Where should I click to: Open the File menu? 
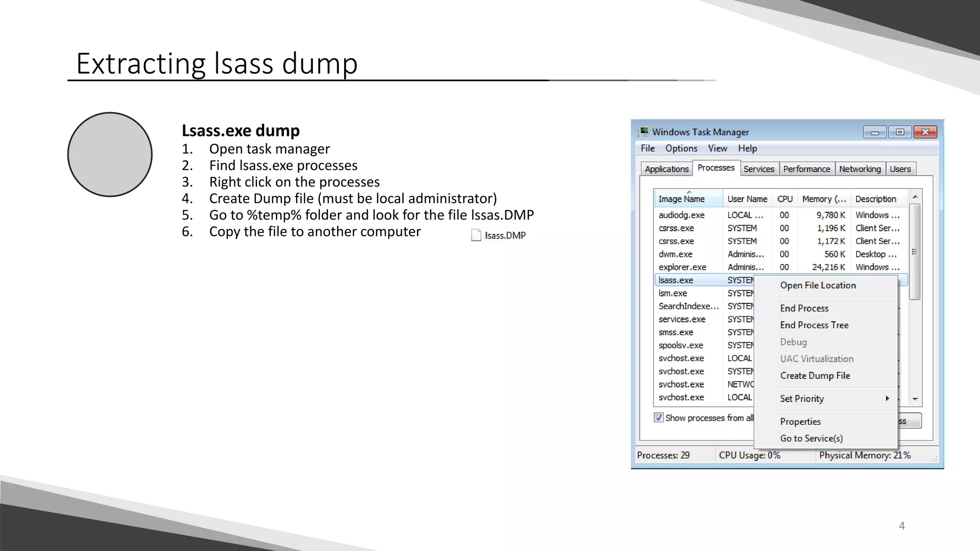(x=647, y=148)
